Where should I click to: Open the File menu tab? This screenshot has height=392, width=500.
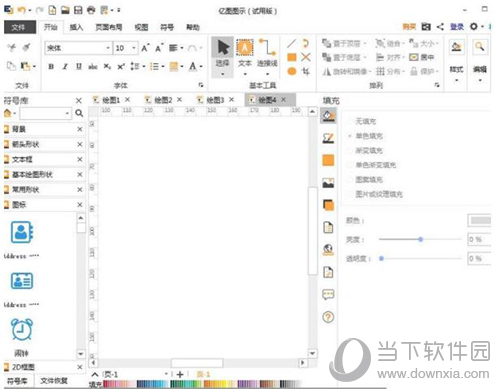19,27
